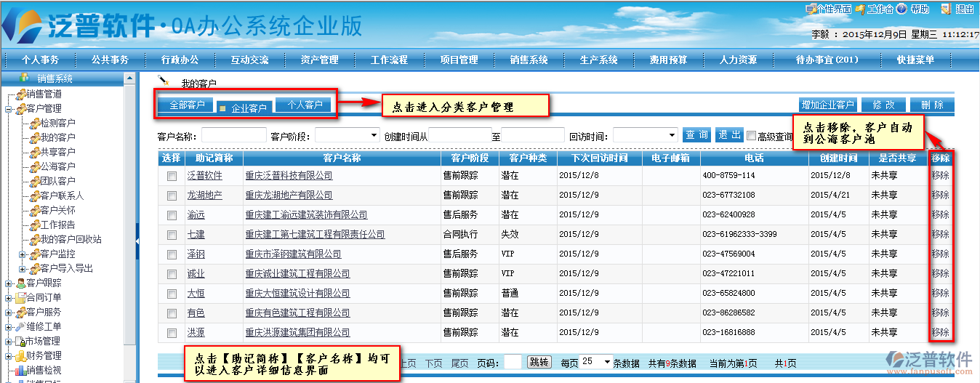Open help via the question-mark icon
980x383 pixels.
point(901,9)
